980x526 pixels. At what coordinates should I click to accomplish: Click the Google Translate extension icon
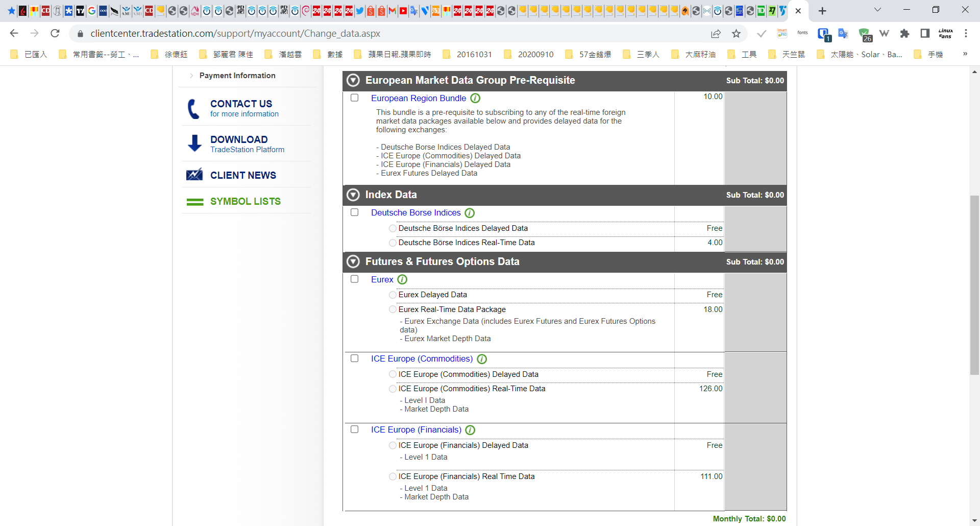[843, 33]
